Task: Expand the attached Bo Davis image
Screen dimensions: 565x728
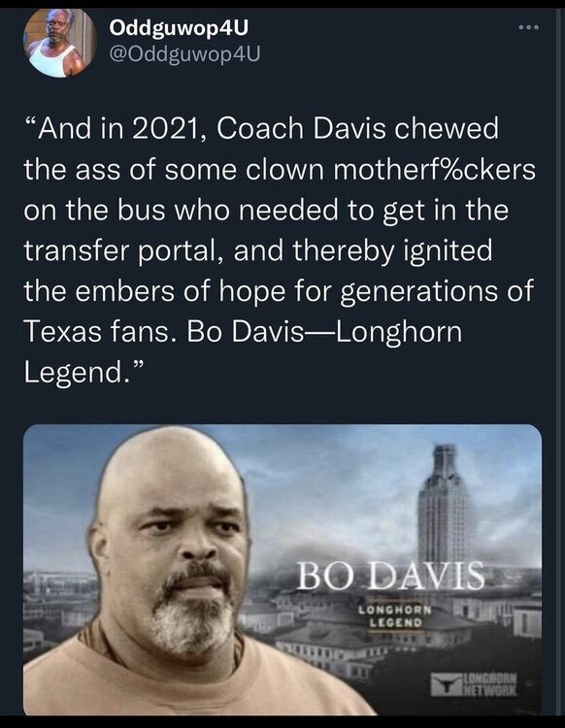Action: pos(282,570)
